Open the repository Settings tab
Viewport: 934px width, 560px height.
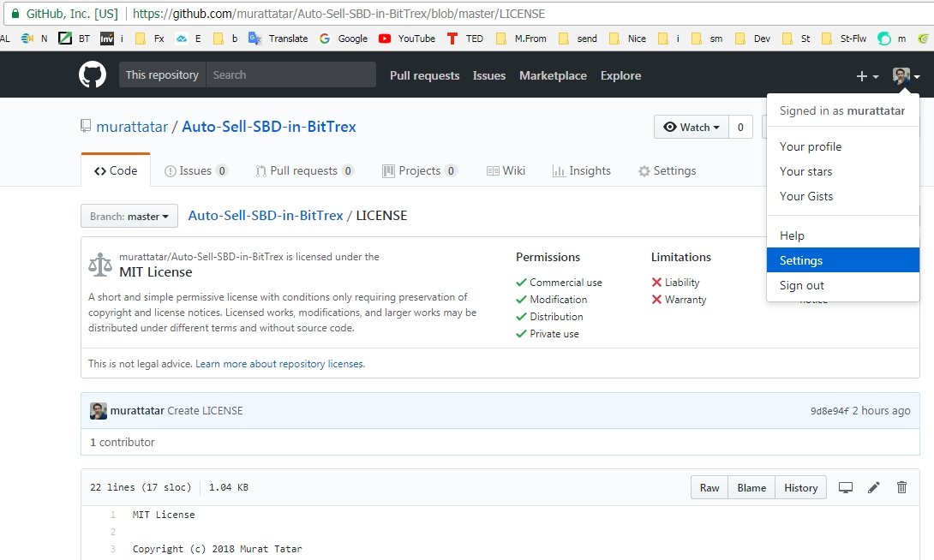click(667, 170)
